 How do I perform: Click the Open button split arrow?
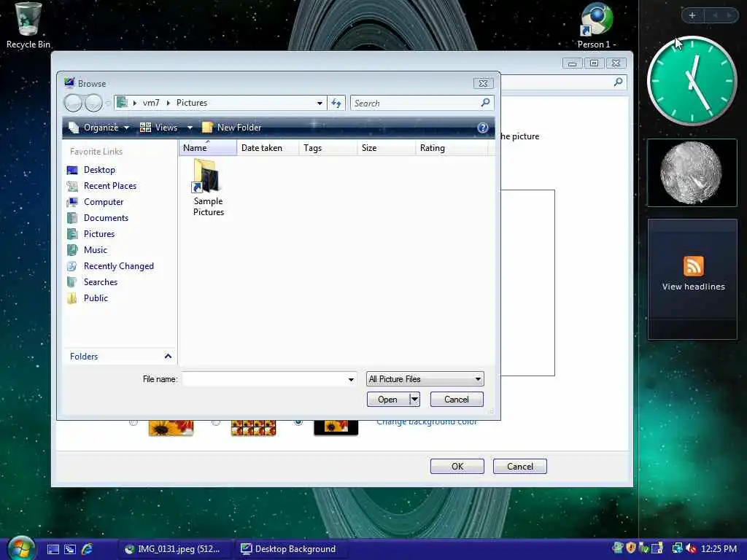pyautogui.click(x=414, y=399)
